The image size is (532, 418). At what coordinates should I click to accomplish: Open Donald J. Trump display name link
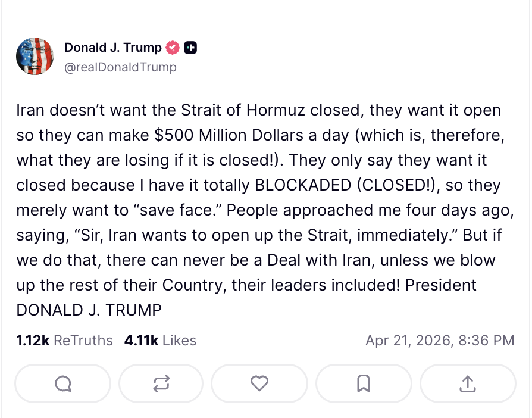tap(112, 48)
